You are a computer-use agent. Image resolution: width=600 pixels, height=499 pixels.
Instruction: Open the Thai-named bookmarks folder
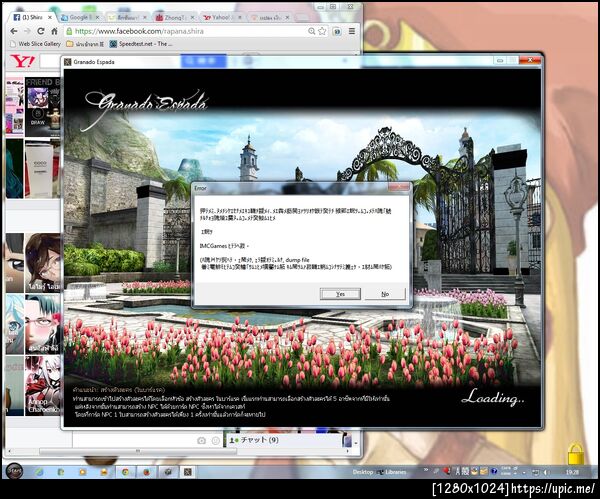coord(85,44)
